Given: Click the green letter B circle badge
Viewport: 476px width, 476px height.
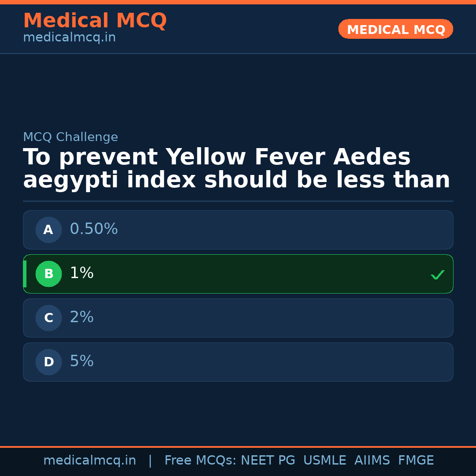Looking at the screenshot, I should click(x=48, y=274).
